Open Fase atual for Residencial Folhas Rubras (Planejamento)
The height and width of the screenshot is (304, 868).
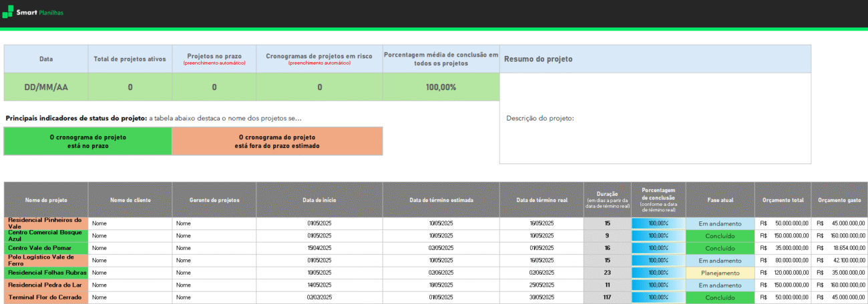coord(720,273)
